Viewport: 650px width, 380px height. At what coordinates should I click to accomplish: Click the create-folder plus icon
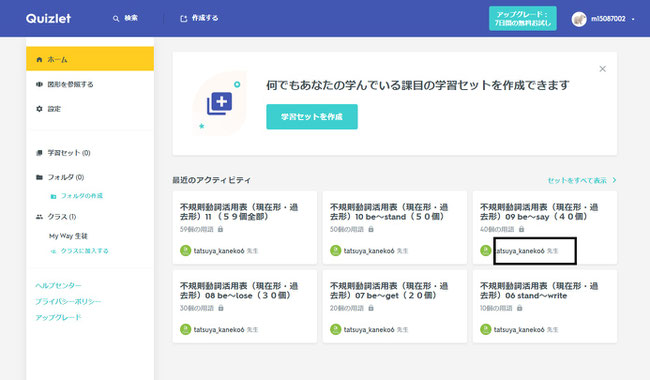pyautogui.click(x=53, y=196)
